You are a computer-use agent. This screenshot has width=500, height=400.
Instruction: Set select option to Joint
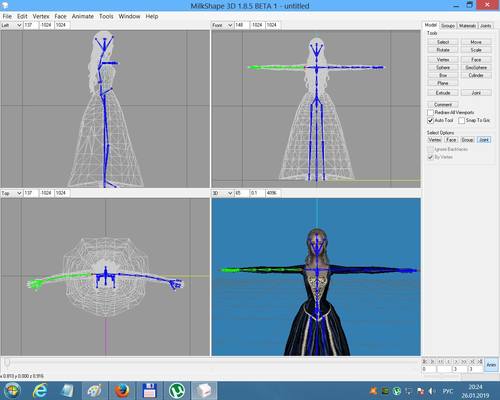click(x=484, y=140)
